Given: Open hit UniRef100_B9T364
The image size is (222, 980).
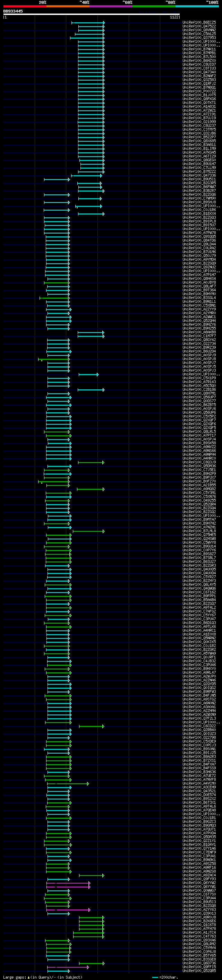Looking at the screenshot, I should tap(199, 290).
